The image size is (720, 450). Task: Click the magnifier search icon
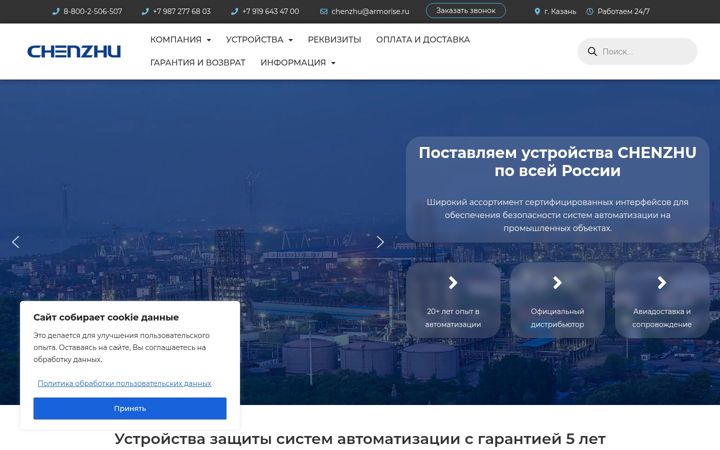pos(592,51)
